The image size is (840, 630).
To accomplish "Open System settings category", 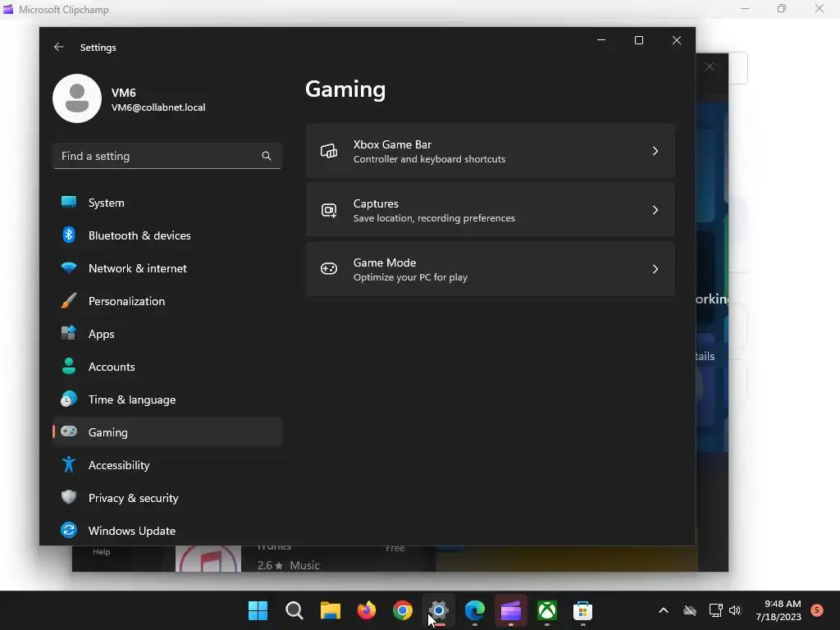I will click(167, 203).
